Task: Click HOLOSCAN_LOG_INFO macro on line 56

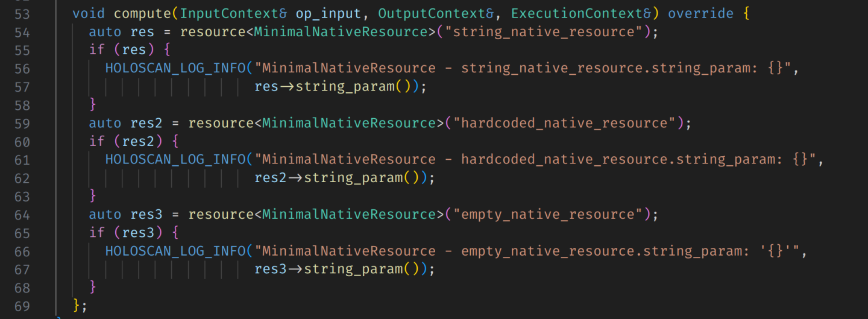Action: click(x=175, y=68)
